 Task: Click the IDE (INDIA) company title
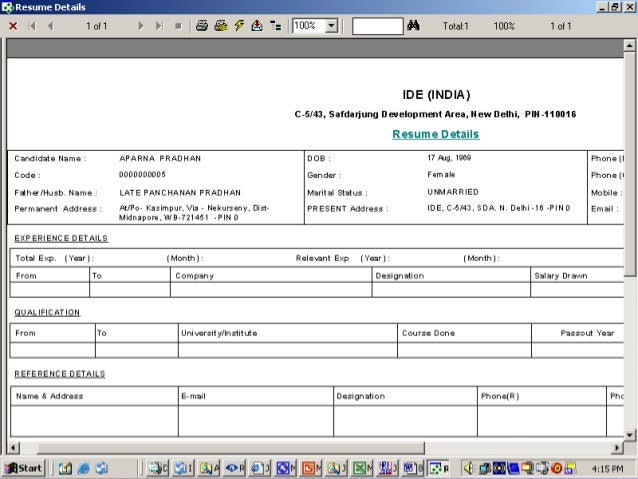(x=436, y=95)
